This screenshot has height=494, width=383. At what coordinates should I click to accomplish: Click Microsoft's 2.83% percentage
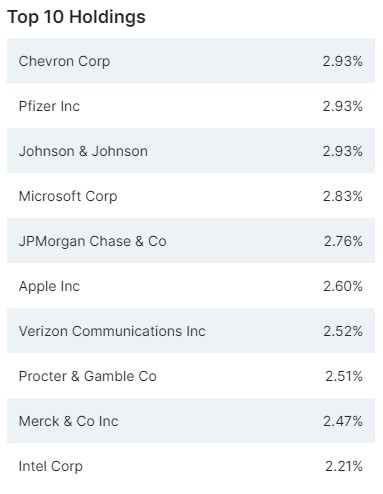pos(343,196)
